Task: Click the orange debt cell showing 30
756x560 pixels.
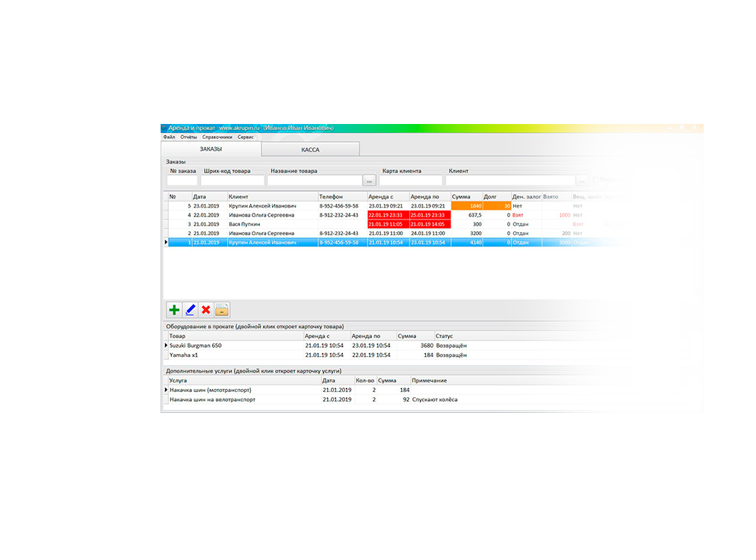Action: (497, 206)
